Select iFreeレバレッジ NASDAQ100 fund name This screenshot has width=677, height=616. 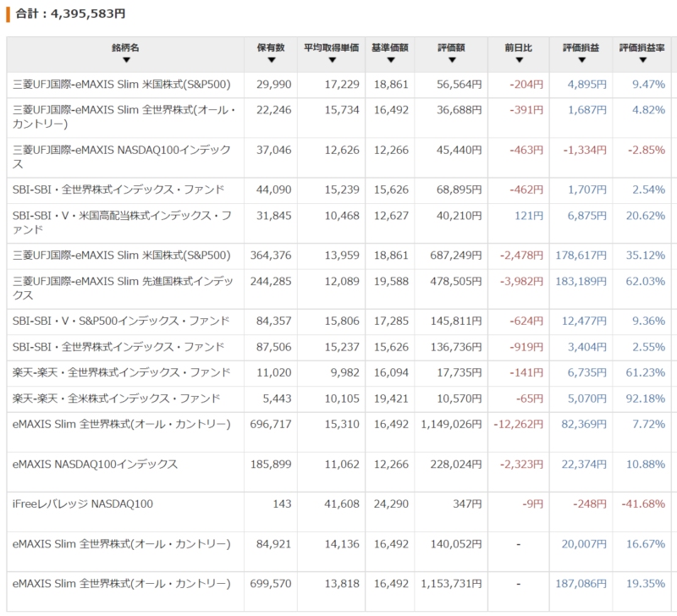pos(82,504)
